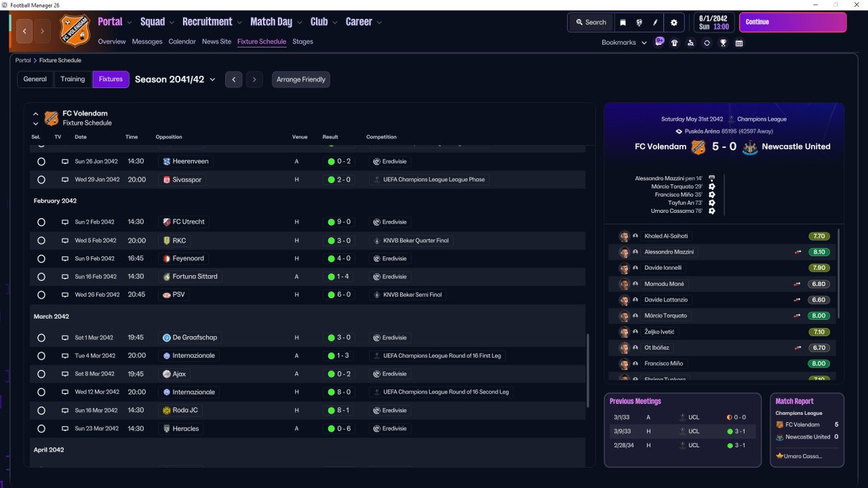
Task: Expand the Bookmarks dropdown
Action: [x=625, y=43]
